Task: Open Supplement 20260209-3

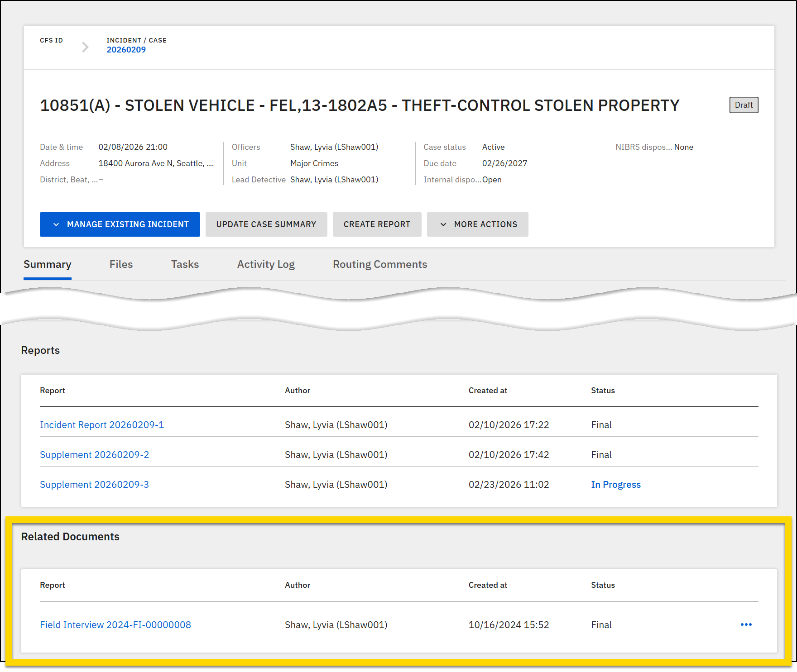Action: pyautogui.click(x=94, y=484)
